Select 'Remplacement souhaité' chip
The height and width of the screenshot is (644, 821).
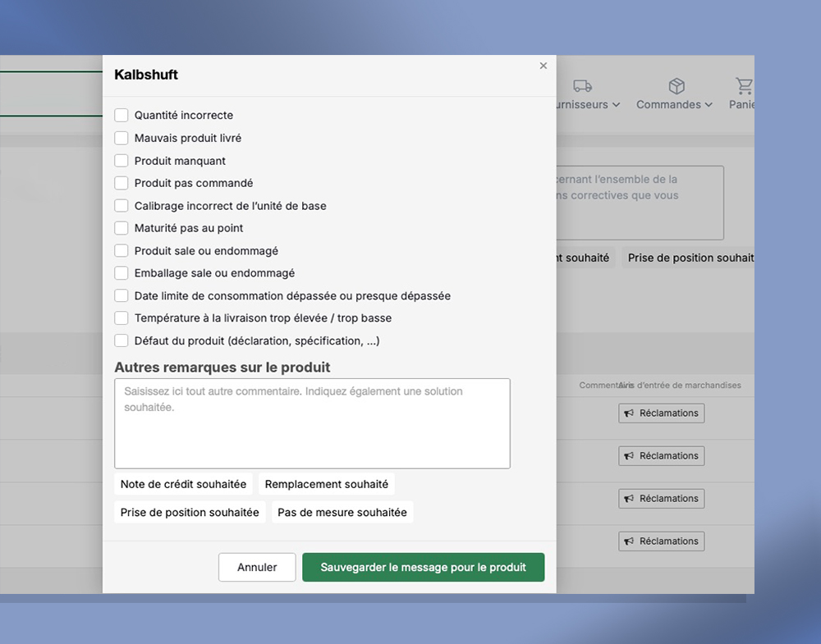[326, 485]
